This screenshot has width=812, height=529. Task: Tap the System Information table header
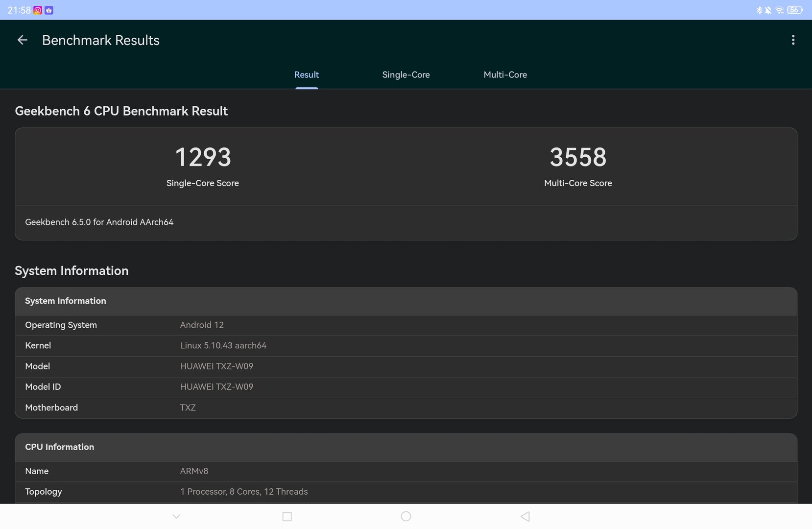click(x=406, y=301)
